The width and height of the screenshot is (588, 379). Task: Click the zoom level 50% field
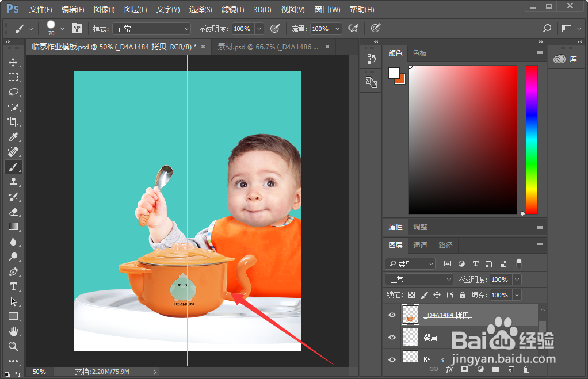pyautogui.click(x=39, y=372)
